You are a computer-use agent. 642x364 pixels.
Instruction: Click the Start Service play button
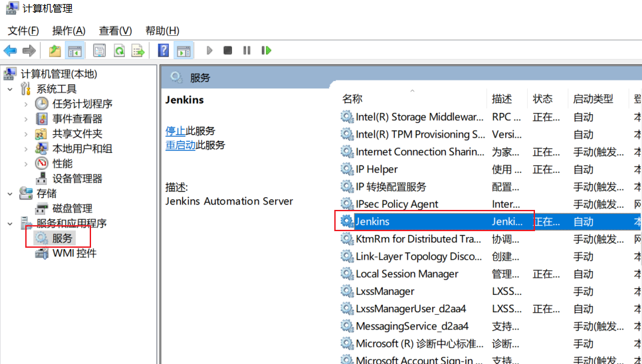(x=209, y=50)
